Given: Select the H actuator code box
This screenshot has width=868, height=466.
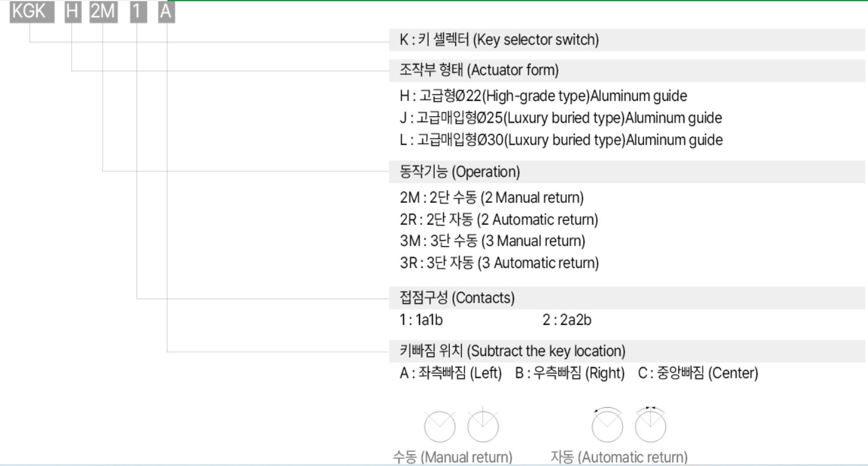Looking at the screenshot, I should pyautogui.click(x=72, y=12).
